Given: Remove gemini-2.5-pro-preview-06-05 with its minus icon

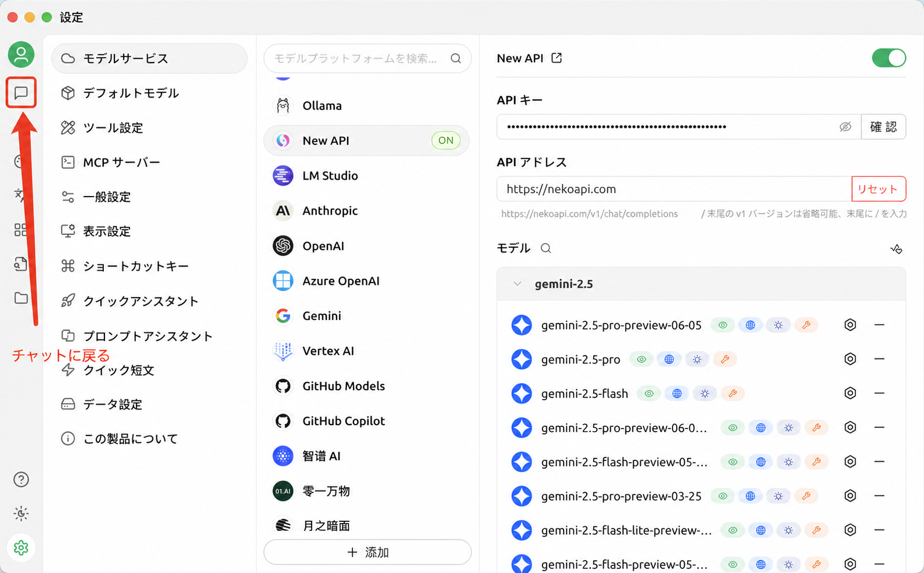Looking at the screenshot, I should point(879,325).
